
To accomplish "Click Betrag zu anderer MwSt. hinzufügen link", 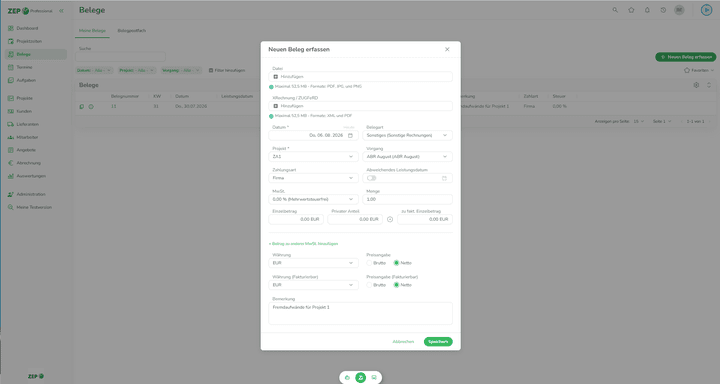I will pyautogui.click(x=304, y=244).
